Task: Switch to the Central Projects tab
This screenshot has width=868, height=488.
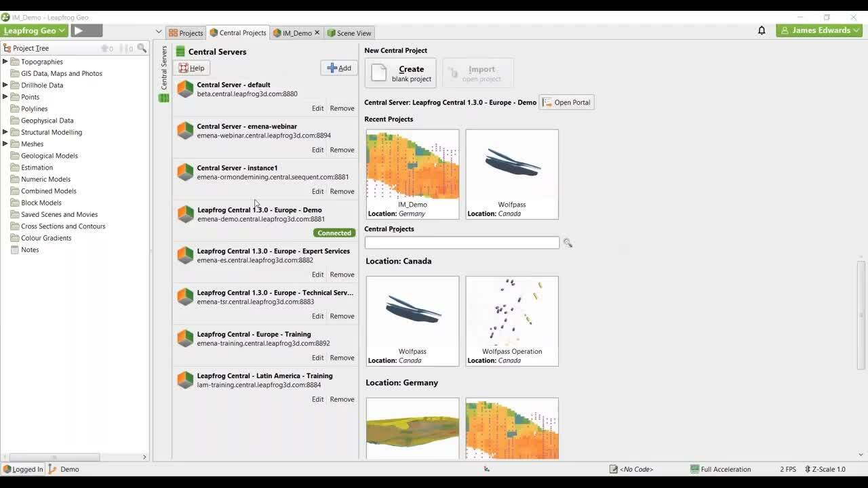Action: click(238, 33)
